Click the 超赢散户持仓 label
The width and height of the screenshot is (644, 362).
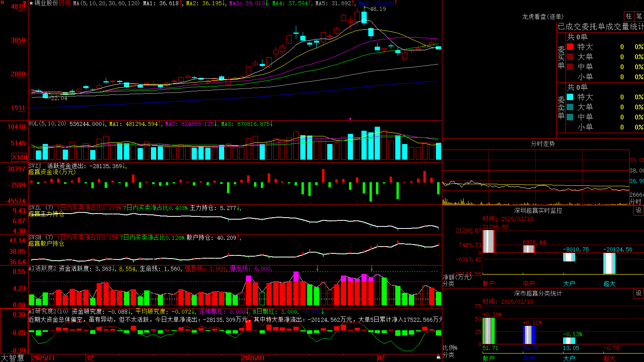(x=46, y=243)
